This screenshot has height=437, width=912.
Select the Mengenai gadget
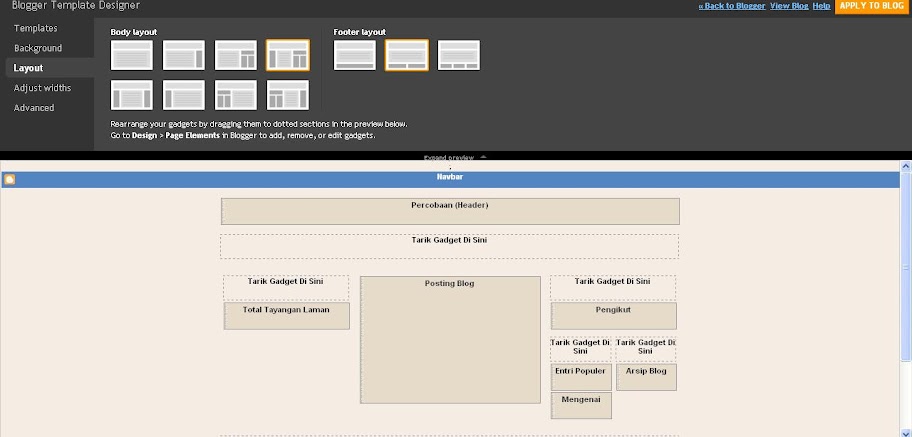tap(581, 406)
